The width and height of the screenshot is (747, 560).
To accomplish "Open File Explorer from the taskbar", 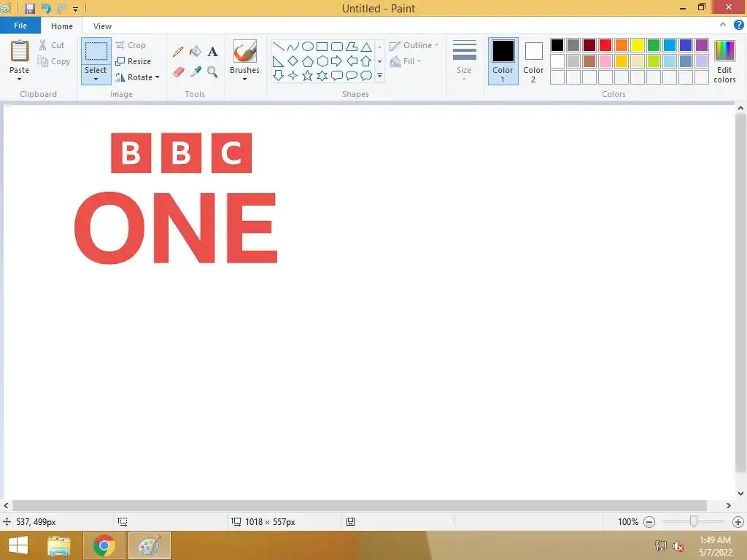I will pos(59,545).
